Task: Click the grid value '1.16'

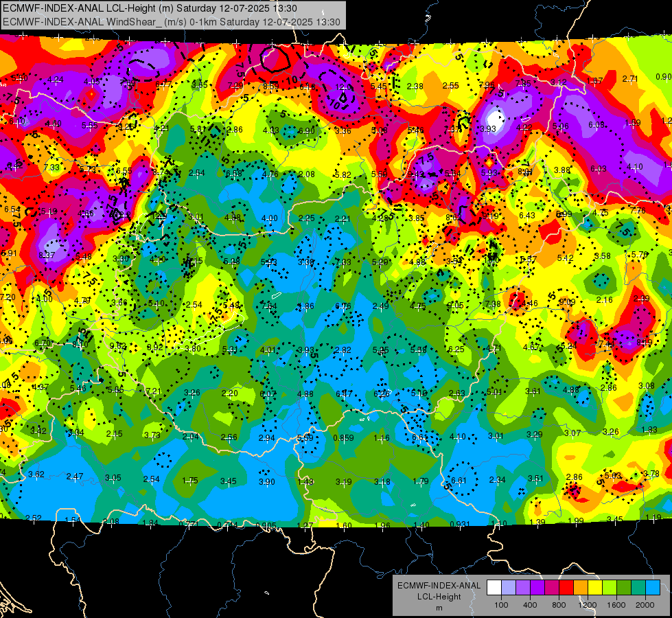Action: coord(382,438)
